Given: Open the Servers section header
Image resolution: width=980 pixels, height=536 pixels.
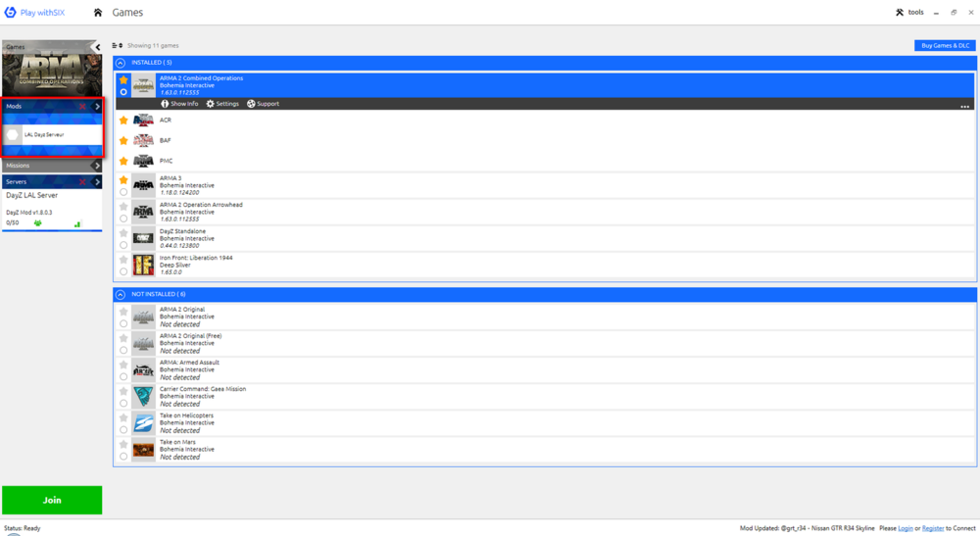Looking at the screenshot, I should pos(52,182).
